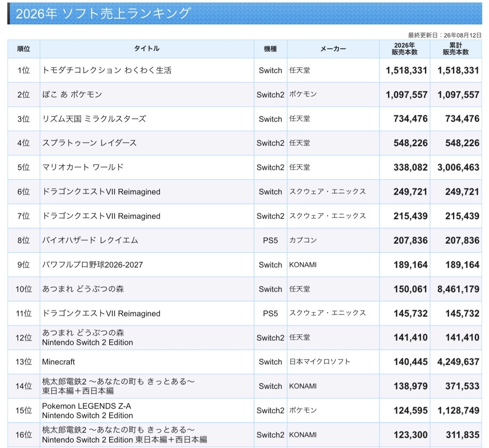The width and height of the screenshot is (489, 448).
Task: Click the 10位 あつまれ どうぶつの森 title
Action: coord(83,289)
